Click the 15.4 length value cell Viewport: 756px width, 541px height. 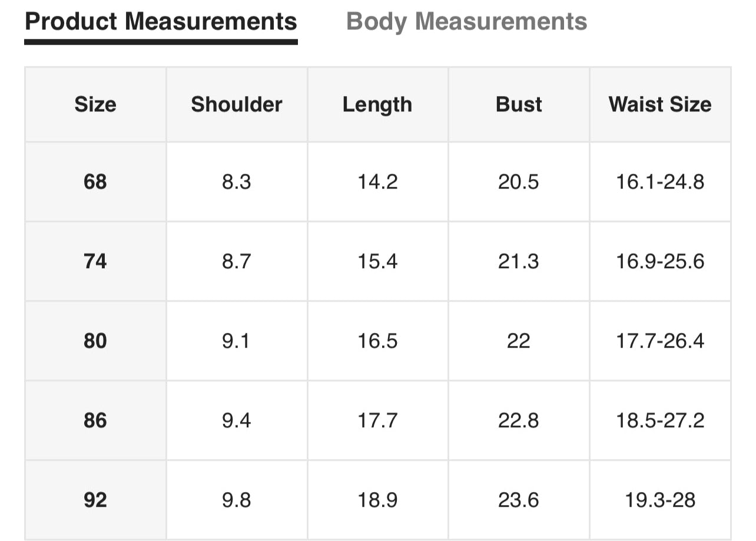point(377,261)
